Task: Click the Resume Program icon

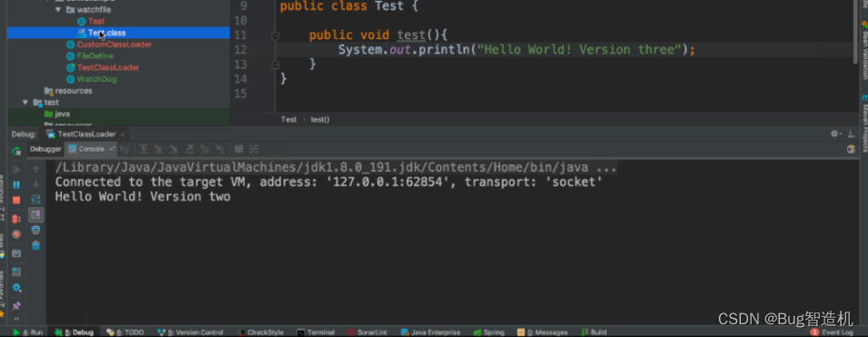Action: tap(16, 169)
